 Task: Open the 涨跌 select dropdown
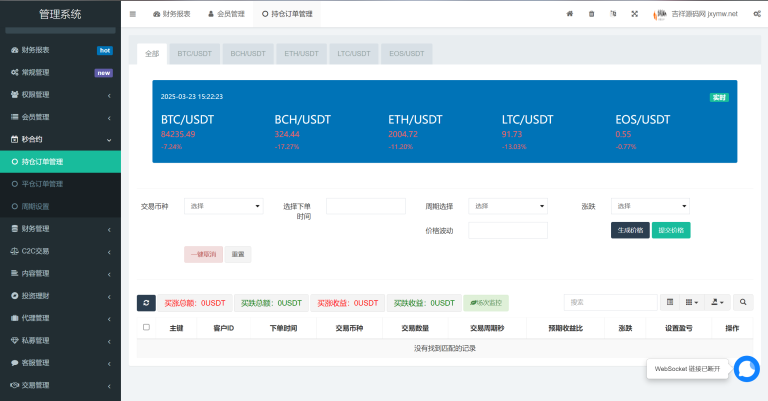pyautogui.click(x=650, y=206)
